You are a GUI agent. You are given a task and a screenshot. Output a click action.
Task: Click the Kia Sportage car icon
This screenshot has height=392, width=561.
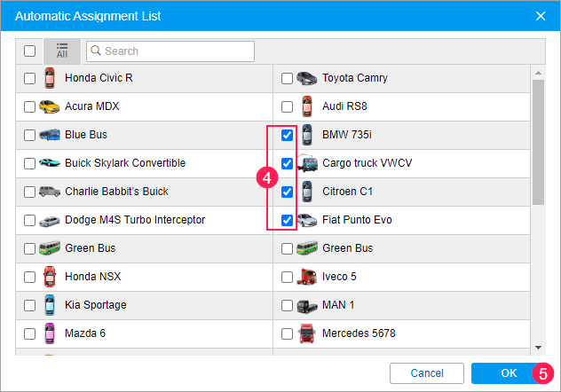[50, 305]
